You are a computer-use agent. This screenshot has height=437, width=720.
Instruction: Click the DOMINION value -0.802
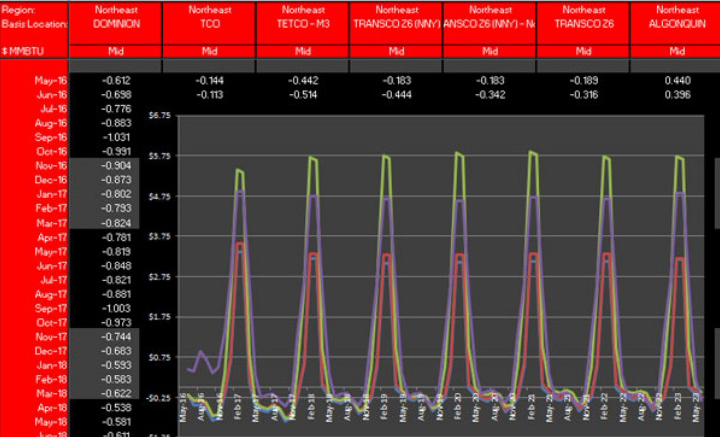(116, 194)
